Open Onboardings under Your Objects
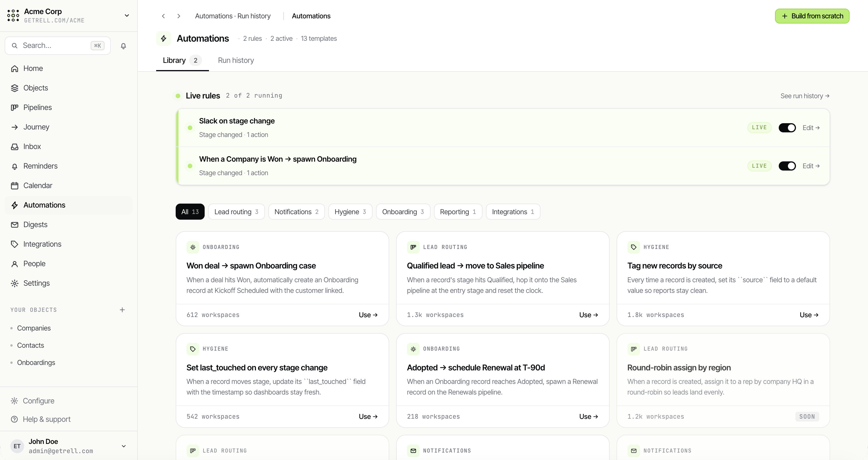This screenshot has height=460, width=868. [x=36, y=363]
